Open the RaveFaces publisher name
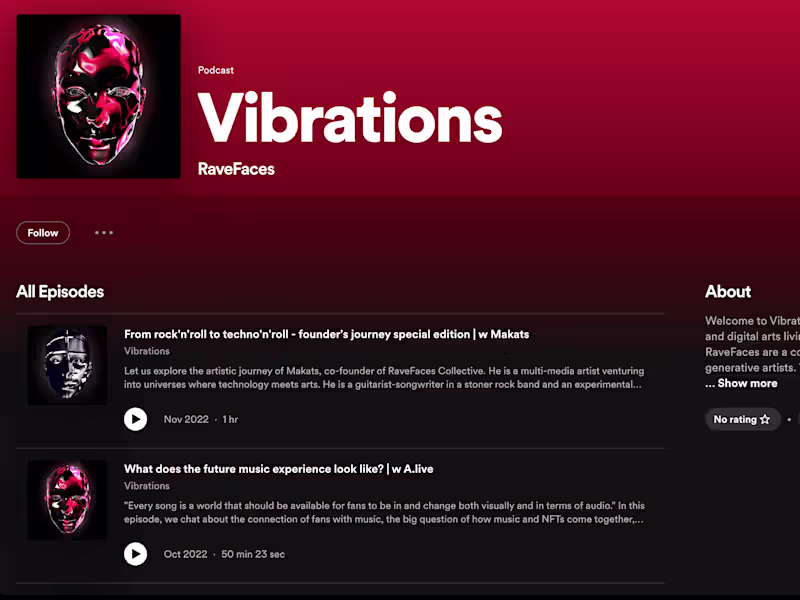This screenshot has width=800, height=600. [236, 169]
